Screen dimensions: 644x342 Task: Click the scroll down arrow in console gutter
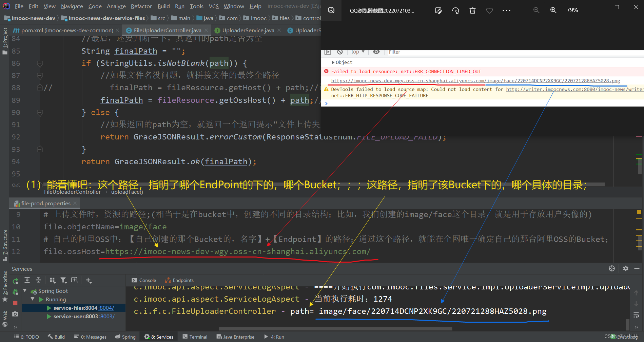click(x=636, y=304)
